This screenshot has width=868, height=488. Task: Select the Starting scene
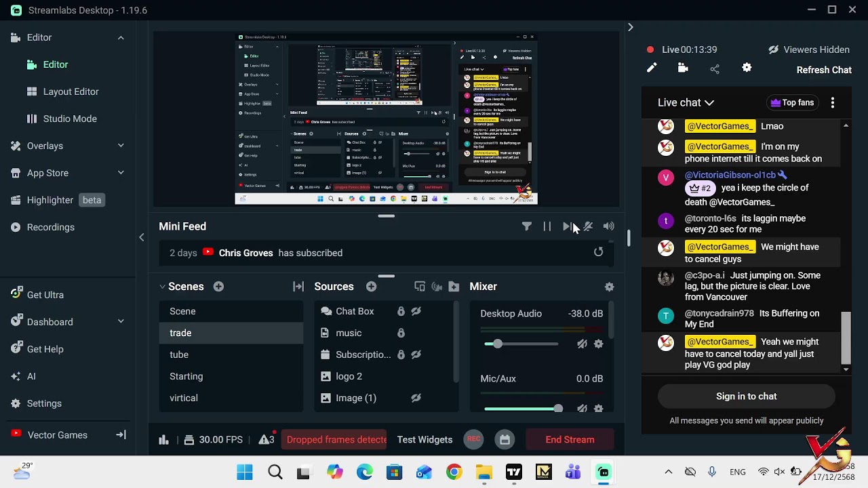(x=231, y=376)
